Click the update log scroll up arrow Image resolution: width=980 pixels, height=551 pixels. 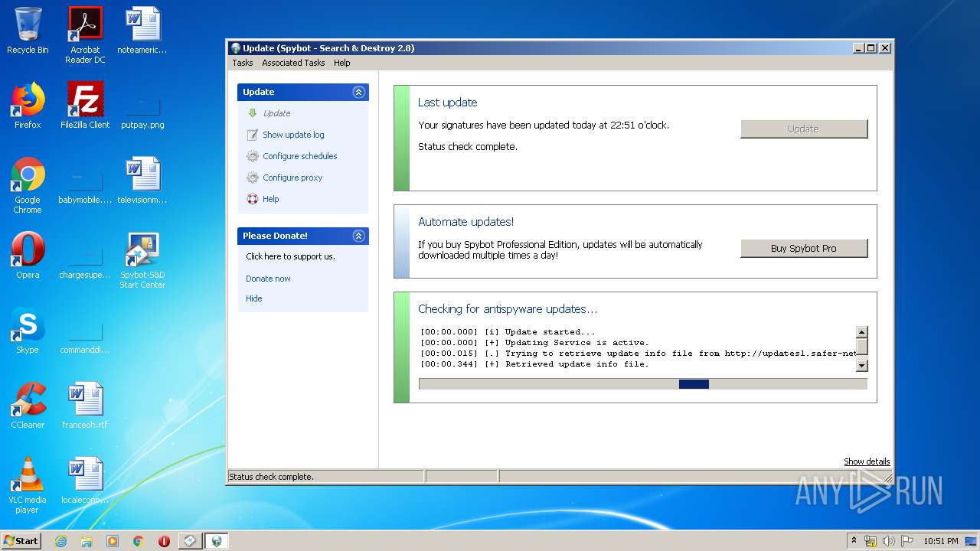pyautogui.click(x=861, y=332)
